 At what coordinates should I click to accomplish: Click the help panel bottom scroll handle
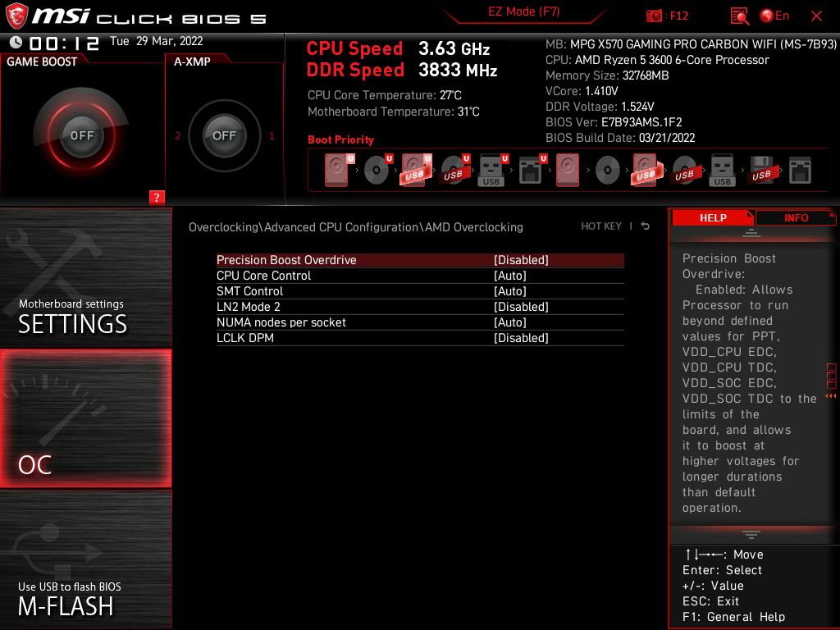click(751, 534)
